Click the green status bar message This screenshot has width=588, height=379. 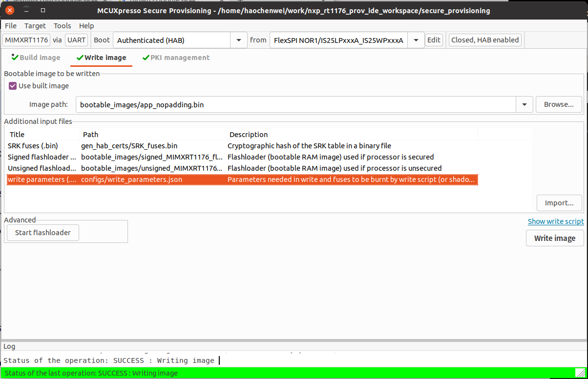[91, 373]
